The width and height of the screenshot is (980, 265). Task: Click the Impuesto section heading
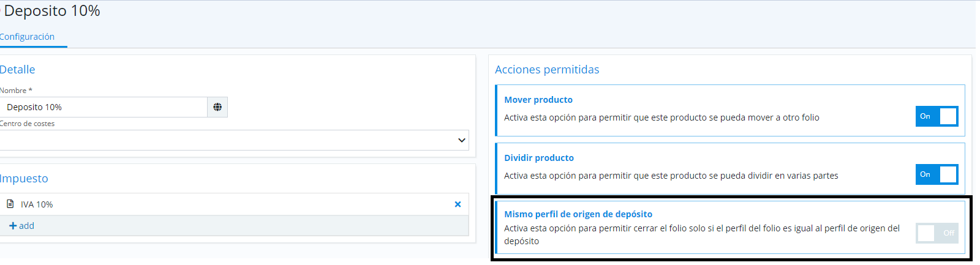pos(24,179)
